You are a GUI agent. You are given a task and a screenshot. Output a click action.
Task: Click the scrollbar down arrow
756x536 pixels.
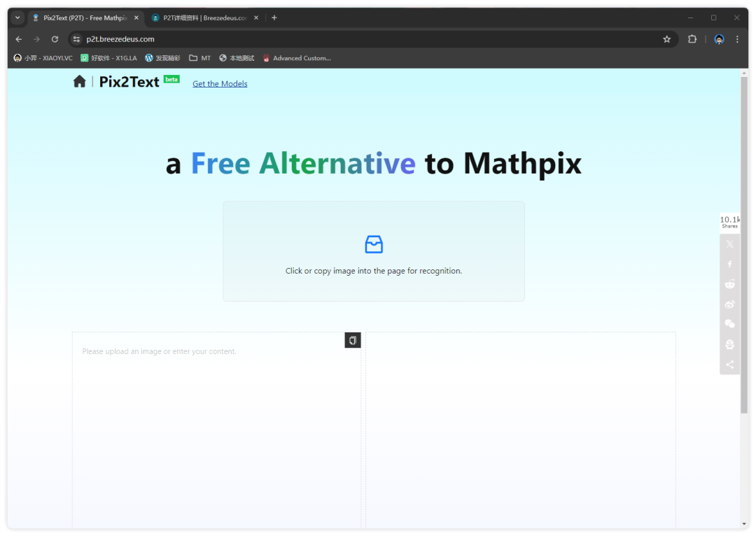pyautogui.click(x=744, y=524)
